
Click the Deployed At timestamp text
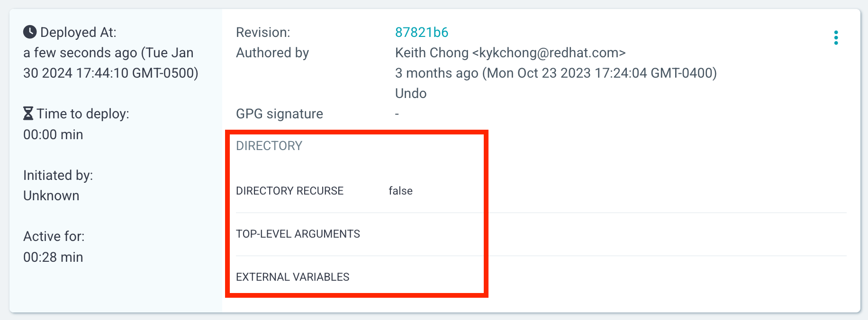coord(110,63)
